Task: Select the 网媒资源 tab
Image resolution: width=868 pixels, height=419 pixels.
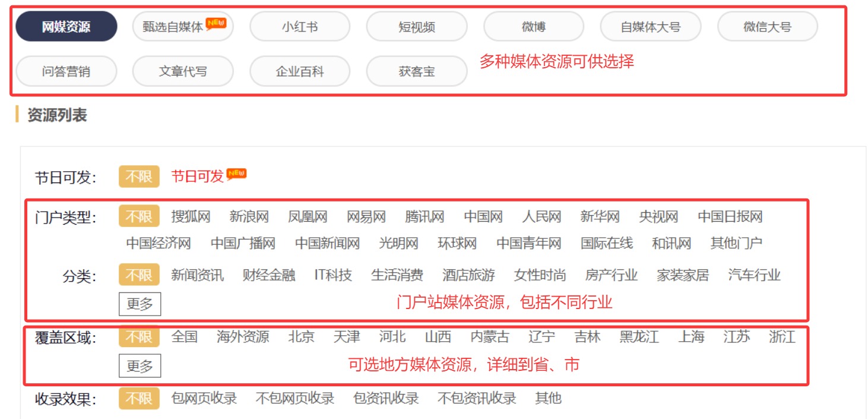Action: pyautogui.click(x=66, y=27)
